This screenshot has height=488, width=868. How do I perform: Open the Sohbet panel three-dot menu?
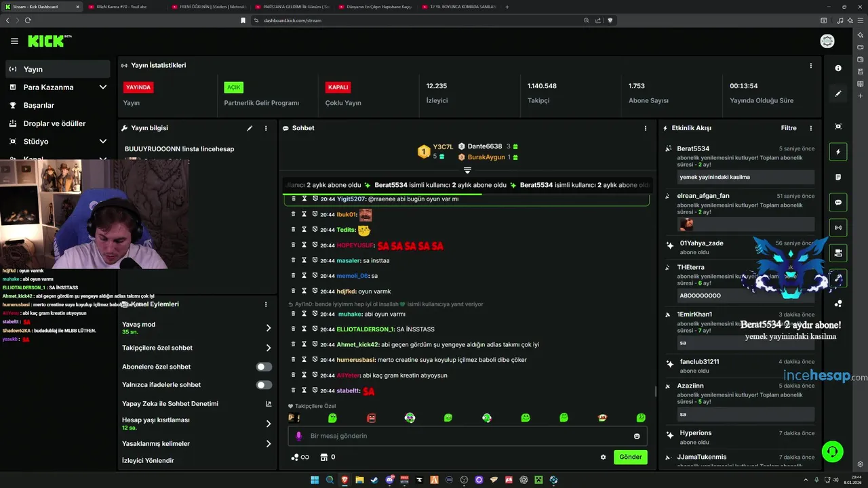point(645,128)
